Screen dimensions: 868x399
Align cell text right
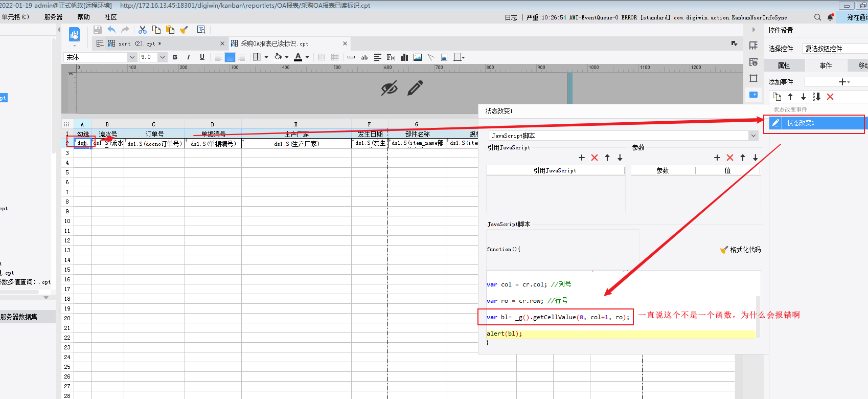(241, 57)
